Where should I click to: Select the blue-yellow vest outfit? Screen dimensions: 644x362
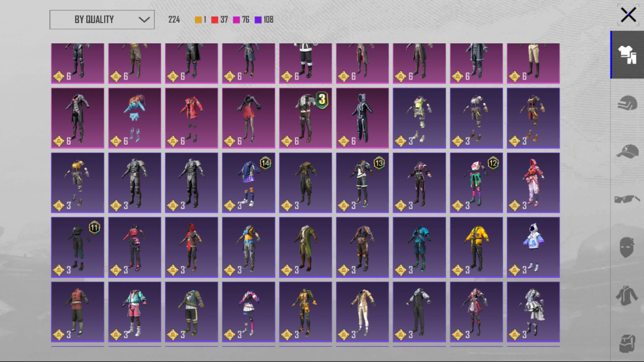pos(249,247)
